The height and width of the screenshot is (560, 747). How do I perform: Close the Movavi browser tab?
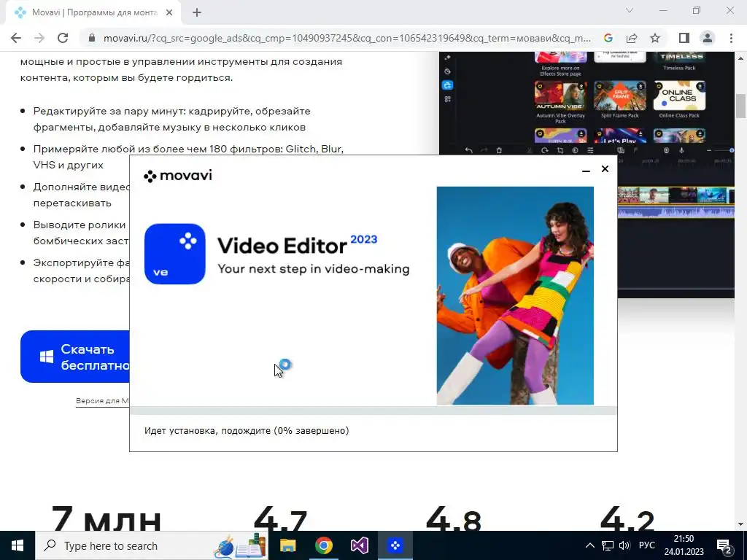(169, 13)
